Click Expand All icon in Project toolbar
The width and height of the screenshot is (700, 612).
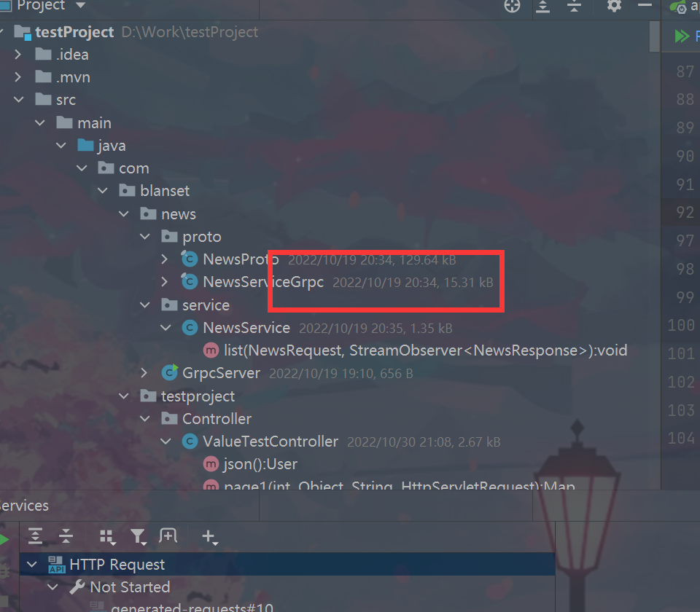pyautogui.click(x=542, y=7)
